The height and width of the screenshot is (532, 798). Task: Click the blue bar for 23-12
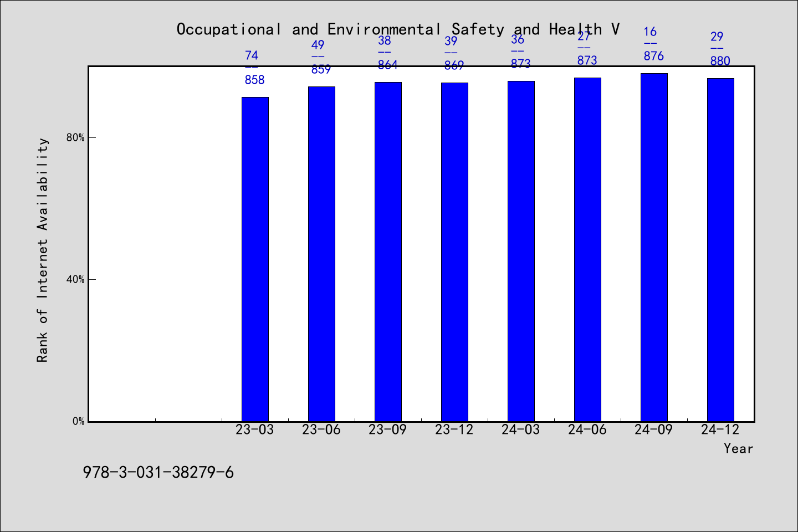pyautogui.click(x=454, y=252)
